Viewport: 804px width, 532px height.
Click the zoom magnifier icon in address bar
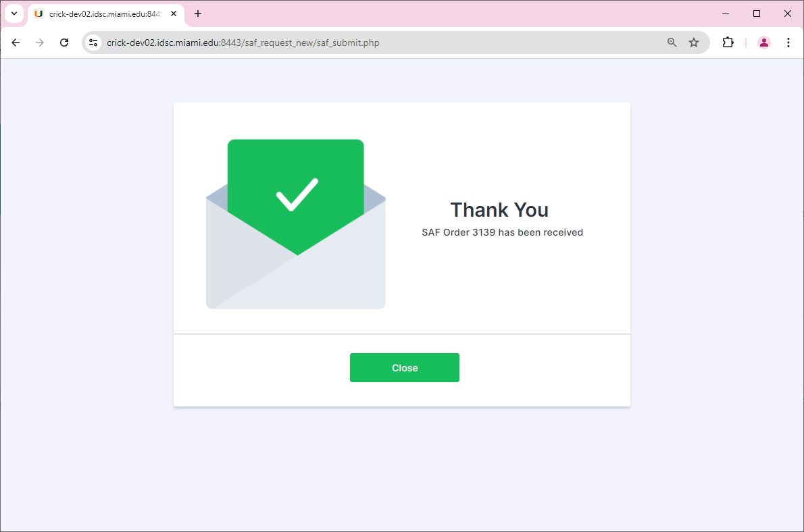pyautogui.click(x=672, y=43)
